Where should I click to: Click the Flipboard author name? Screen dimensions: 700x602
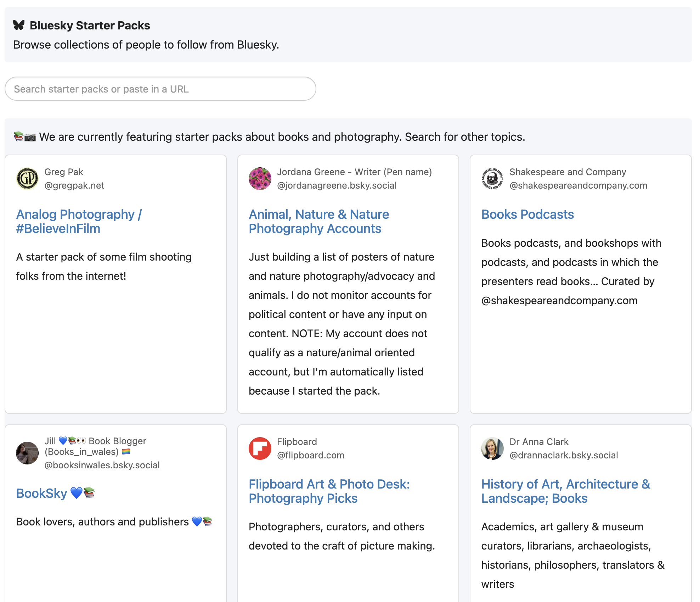point(297,442)
